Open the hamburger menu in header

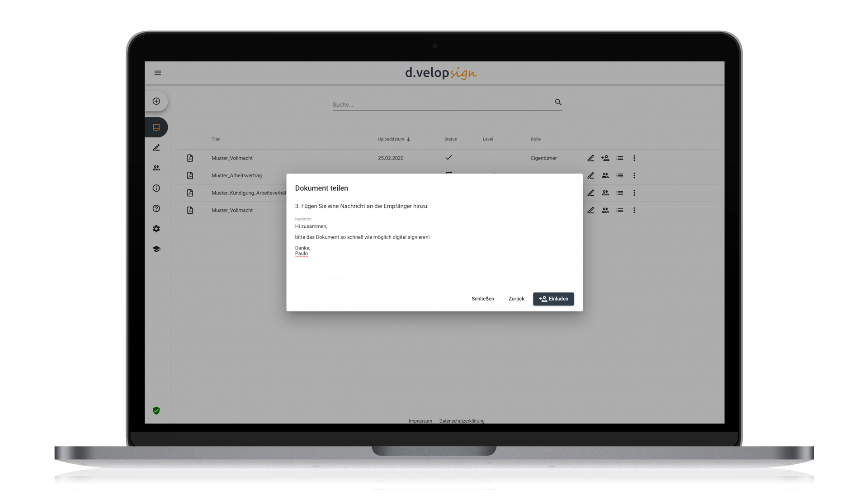pyautogui.click(x=158, y=73)
